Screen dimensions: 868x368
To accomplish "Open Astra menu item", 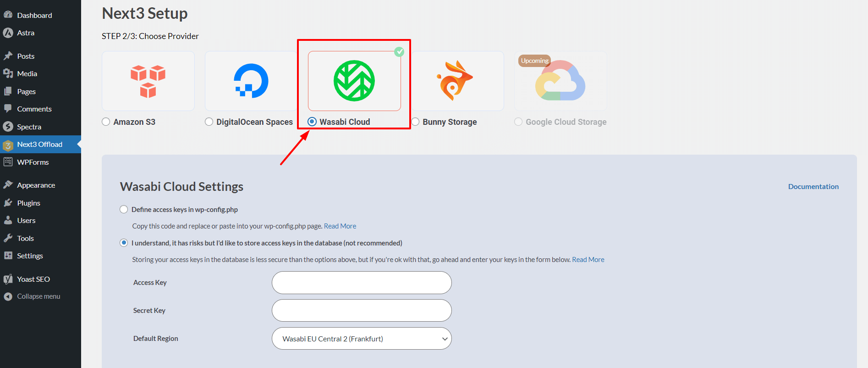I will (x=40, y=33).
